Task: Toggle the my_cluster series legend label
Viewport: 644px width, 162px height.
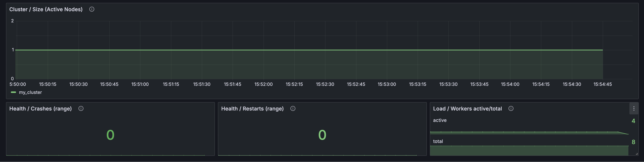Action: 30,92
